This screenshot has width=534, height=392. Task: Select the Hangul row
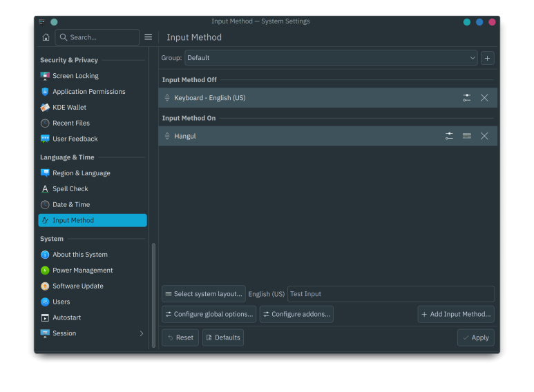[327, 136]
